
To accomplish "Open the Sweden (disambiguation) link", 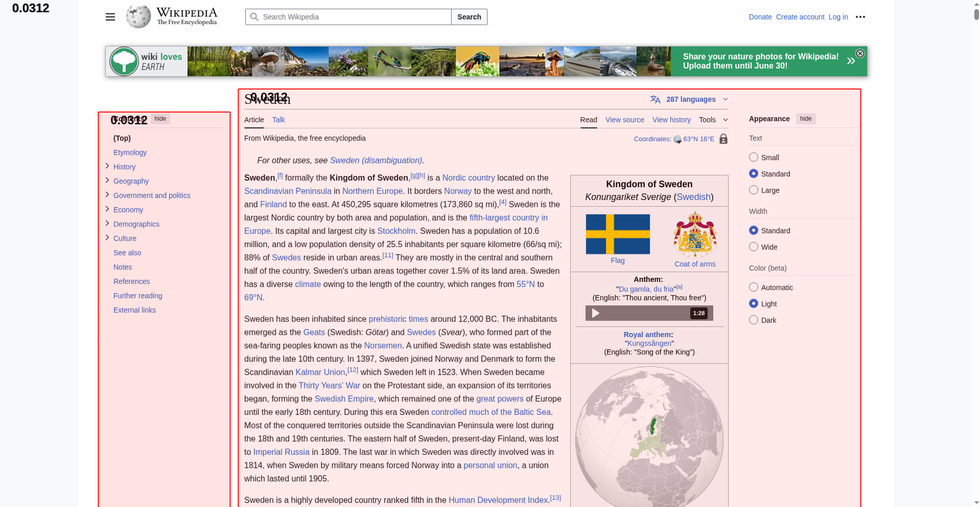I will (x=376, y=160).
